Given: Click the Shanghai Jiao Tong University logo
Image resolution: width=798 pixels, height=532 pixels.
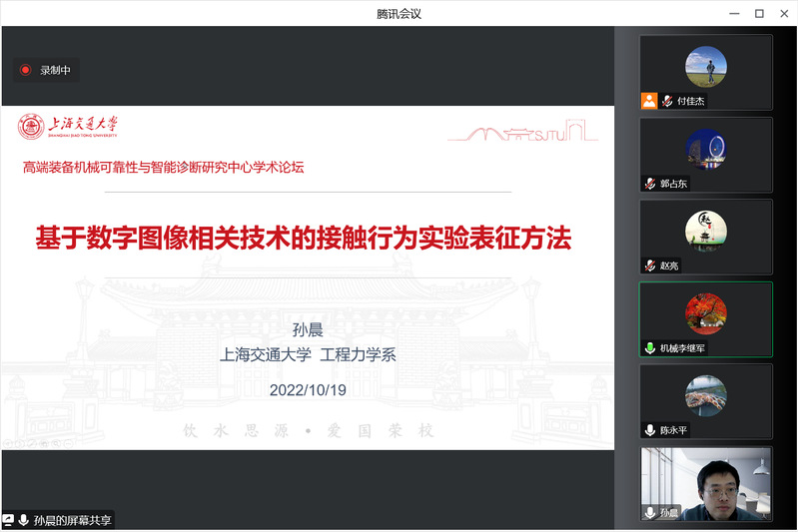Looking at the screenshot, I should tap(68, 127).
